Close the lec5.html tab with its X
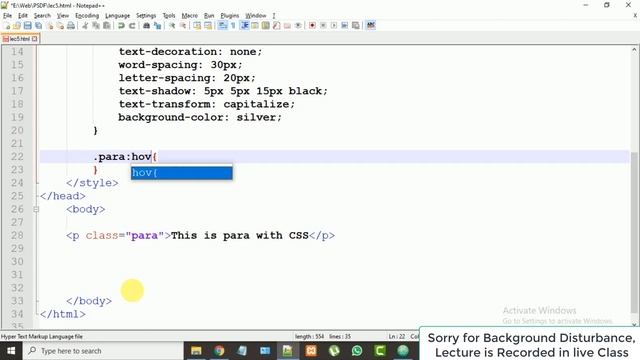This screenshot has width=640, height=360. pyautogui.click(x=35, y=39)
